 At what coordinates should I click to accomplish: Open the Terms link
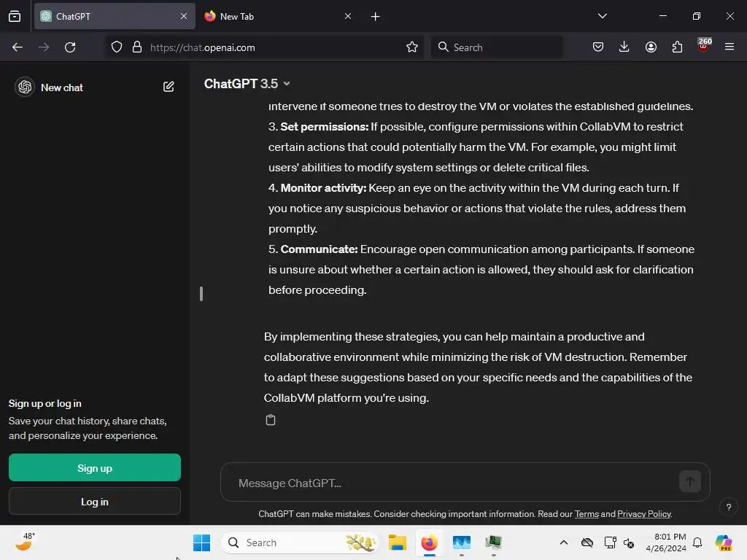pyautogui.click(x=586, y=514)
